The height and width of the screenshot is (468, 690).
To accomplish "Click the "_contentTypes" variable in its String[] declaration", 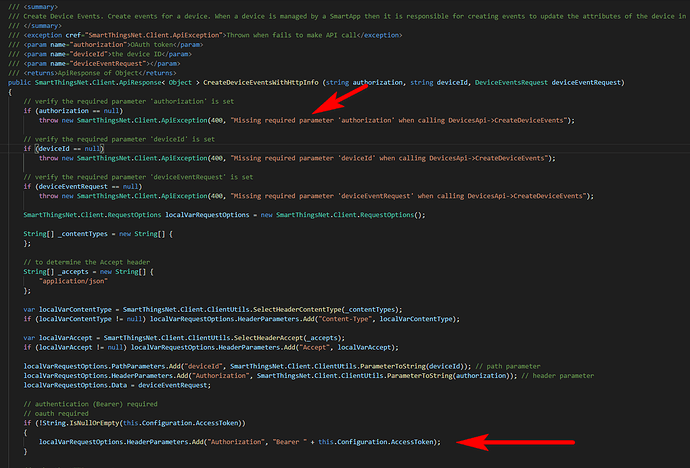I will [83, 234].
